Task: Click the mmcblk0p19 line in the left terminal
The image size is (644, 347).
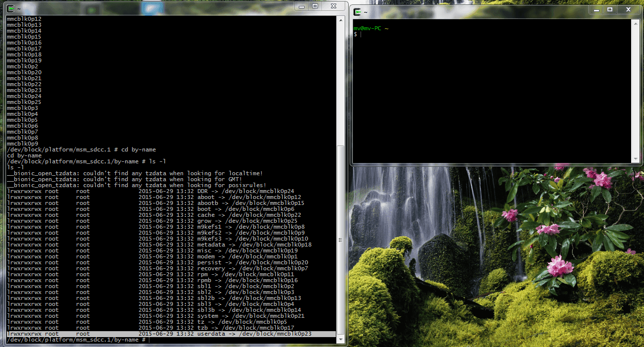Action: pyautogui.click(x=24, y=60)
